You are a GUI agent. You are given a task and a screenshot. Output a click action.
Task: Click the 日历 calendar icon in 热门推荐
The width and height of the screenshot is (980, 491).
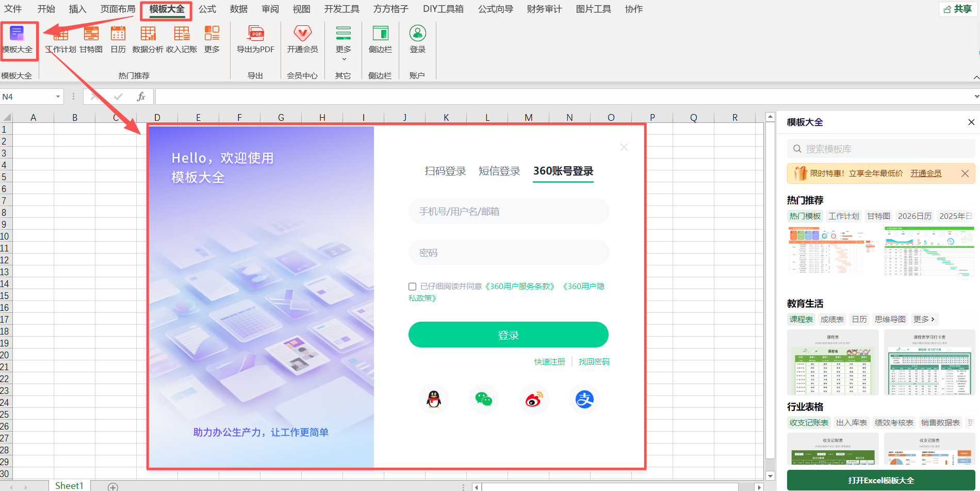(118, 40)
